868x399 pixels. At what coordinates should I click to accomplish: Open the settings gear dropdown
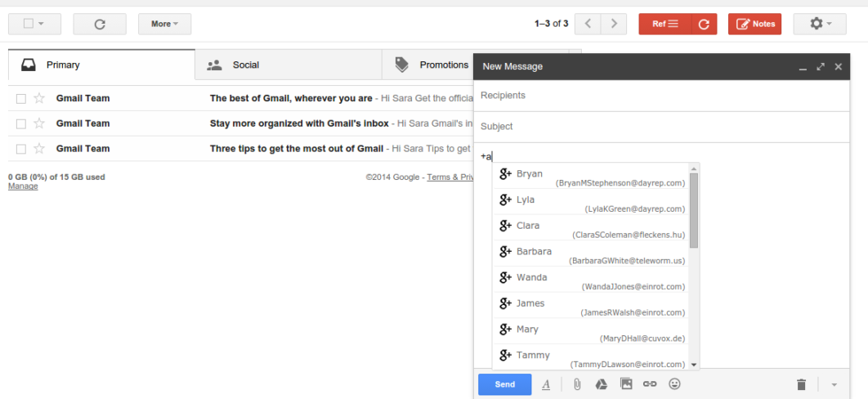821,24
